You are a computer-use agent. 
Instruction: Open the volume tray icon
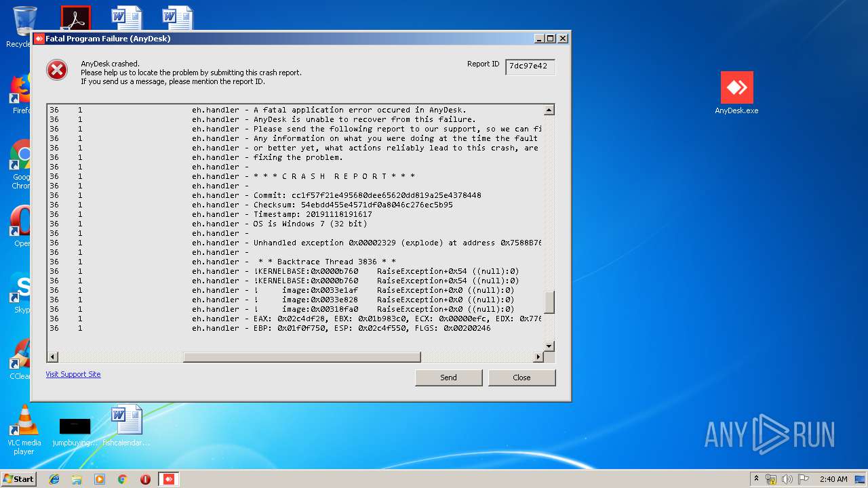(x=787, y=479)
